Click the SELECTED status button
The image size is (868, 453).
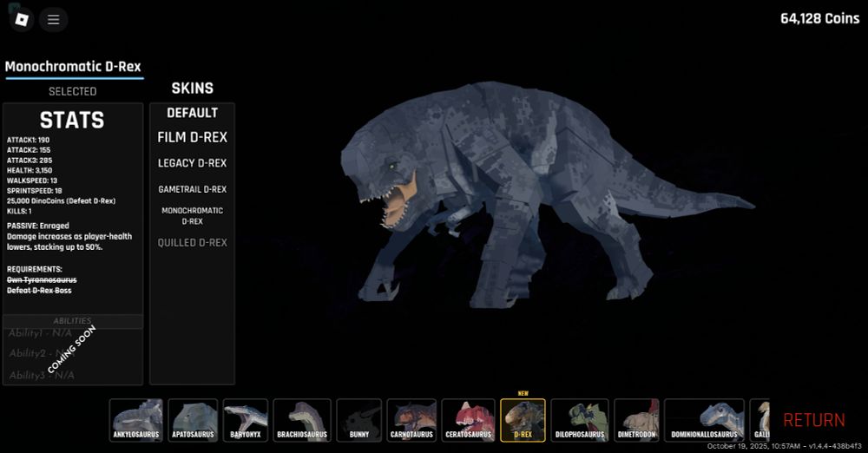[73, 91]
